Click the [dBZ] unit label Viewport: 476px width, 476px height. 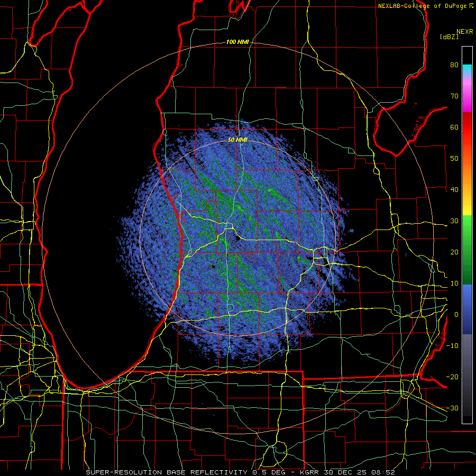pyautogui.click(x=449, y=37)
